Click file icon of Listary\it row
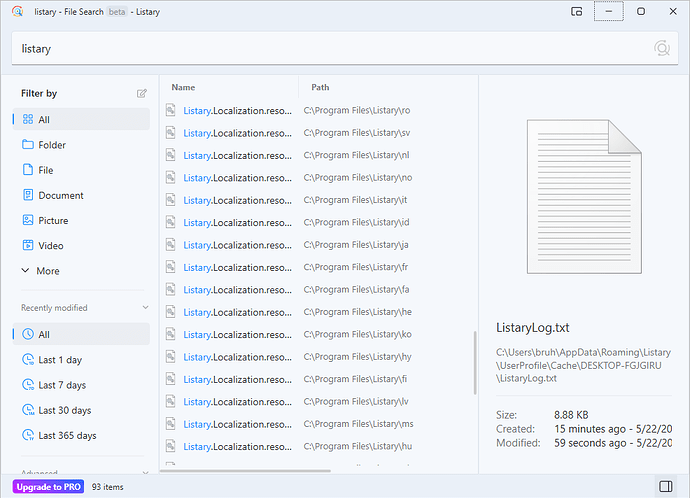The image size is (690, 498). pyautogui.click(x=170, y=200)
